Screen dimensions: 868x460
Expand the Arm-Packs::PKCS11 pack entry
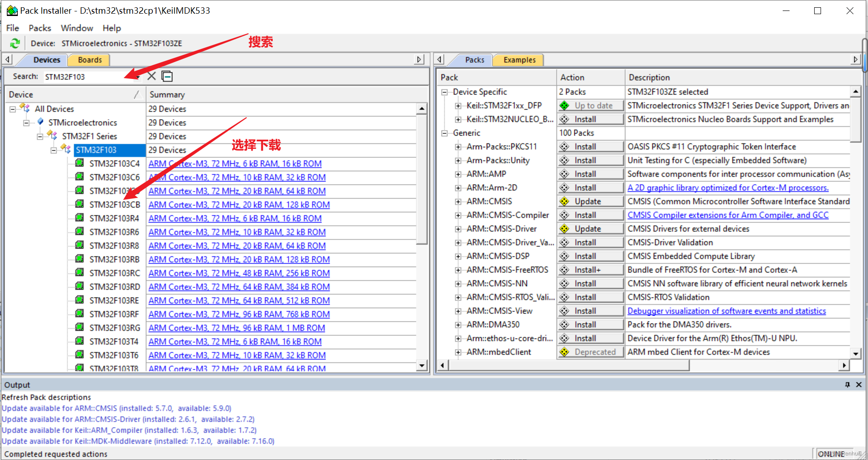pyautogui.click(x=458, y=147)
